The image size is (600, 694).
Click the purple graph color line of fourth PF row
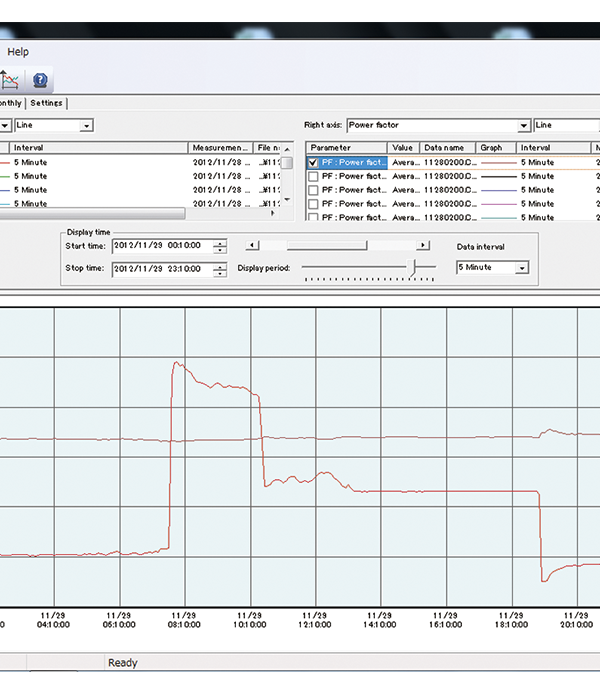tap(499, 204)
